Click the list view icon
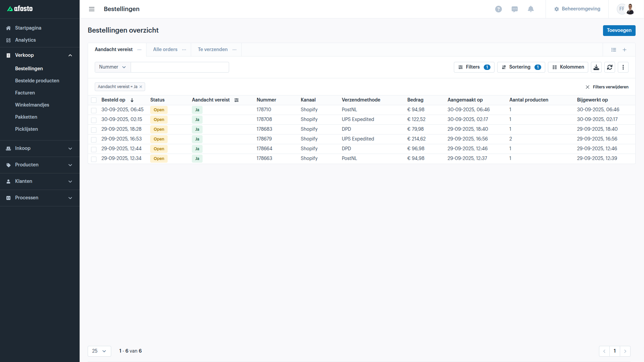Image resolution: width=644 pixels, height=362 pixels. pyautogui.click(x=613, y=50)
